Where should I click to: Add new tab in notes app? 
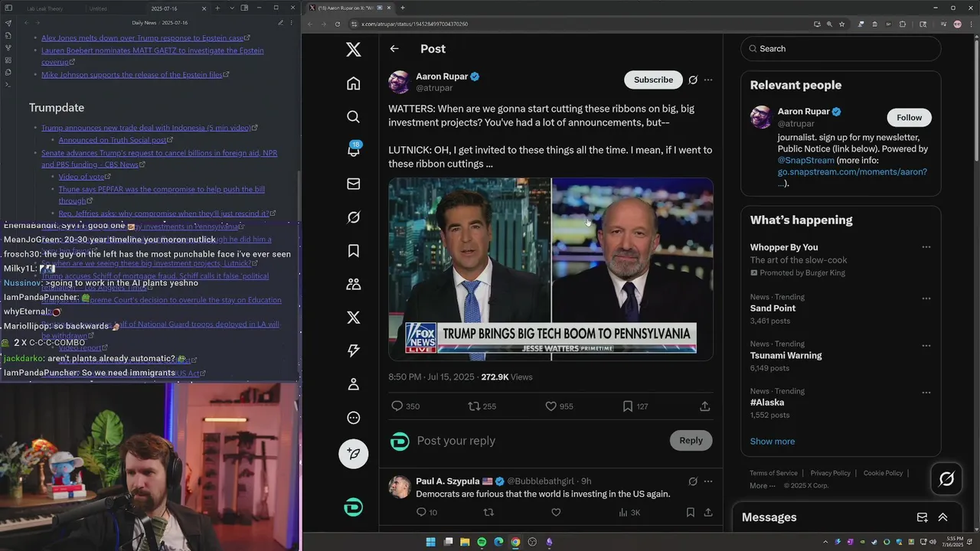pos(217,8)
